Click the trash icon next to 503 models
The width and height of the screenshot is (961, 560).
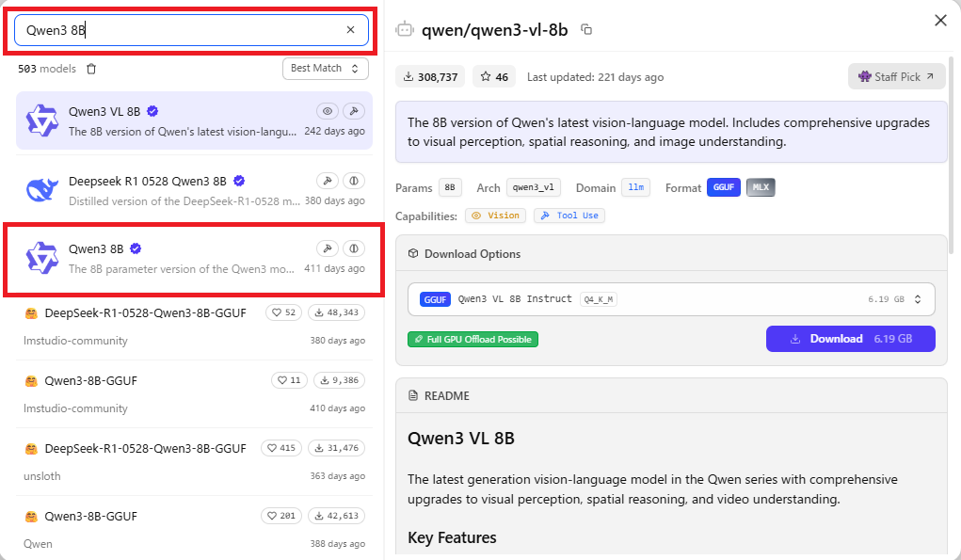[x=91, y=69]
